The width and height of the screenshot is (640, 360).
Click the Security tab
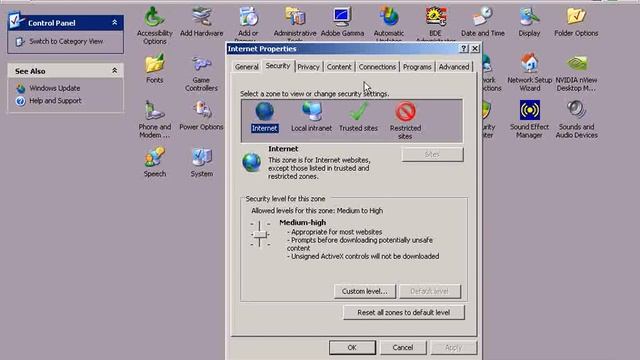click(x=278, y=66)
